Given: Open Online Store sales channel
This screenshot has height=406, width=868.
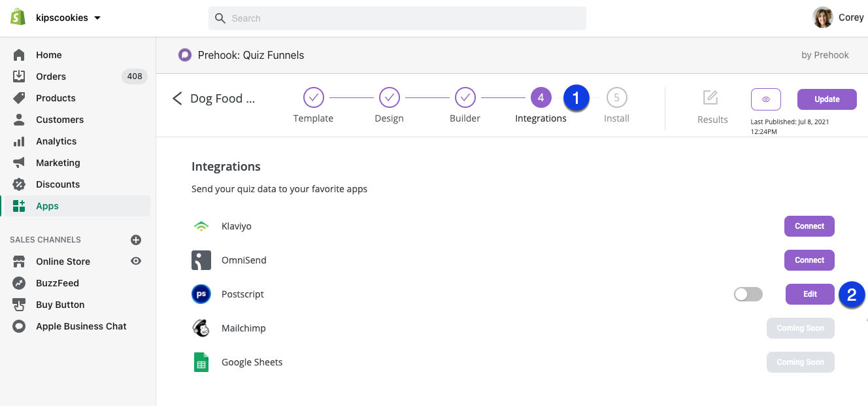Looking at the screenshot, I should click(63, 262).
